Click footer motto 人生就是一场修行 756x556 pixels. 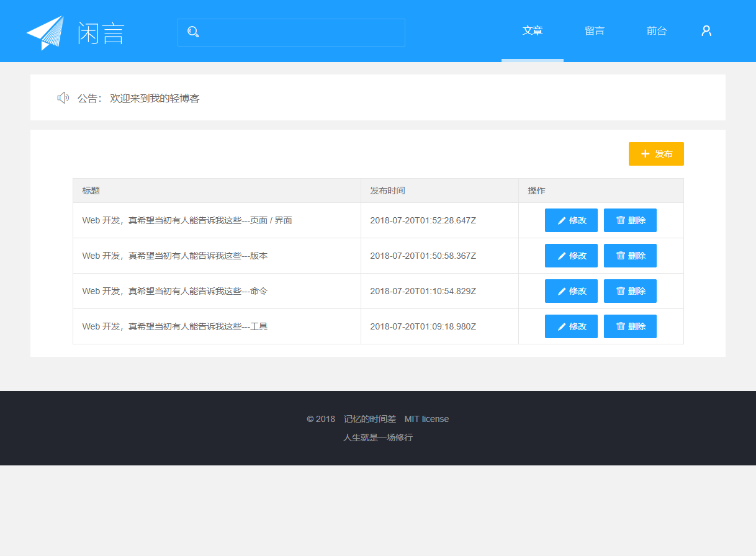tap(378, 437)
